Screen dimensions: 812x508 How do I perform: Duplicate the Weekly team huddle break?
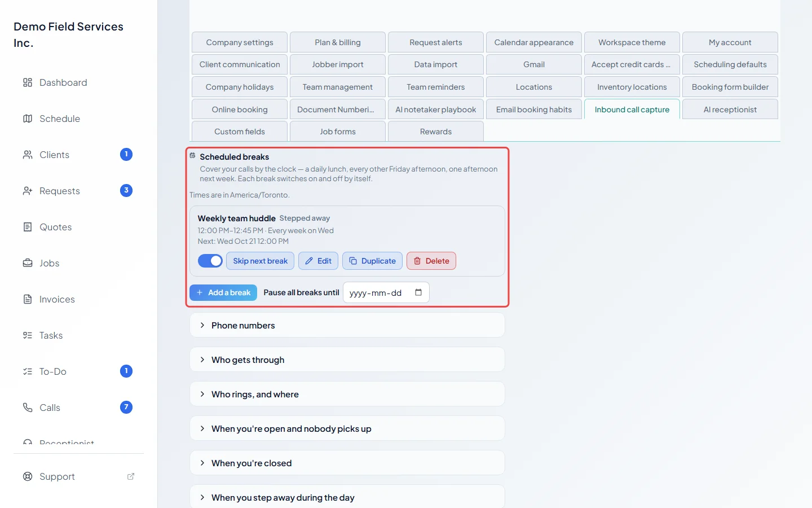(372, 261)
